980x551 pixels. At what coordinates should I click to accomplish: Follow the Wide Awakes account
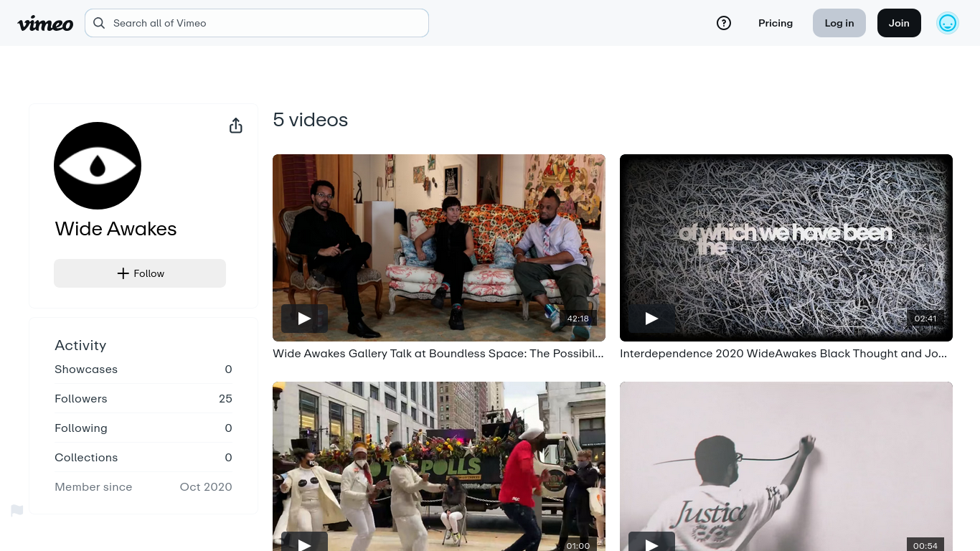tap(140, 273)
